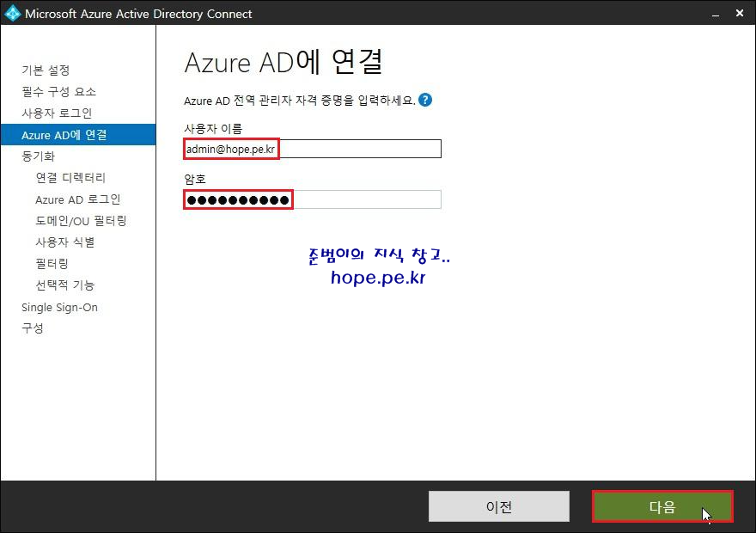Select 구성 step in sidebar
Screen dimensions: 756x533
tap(33, 328)
